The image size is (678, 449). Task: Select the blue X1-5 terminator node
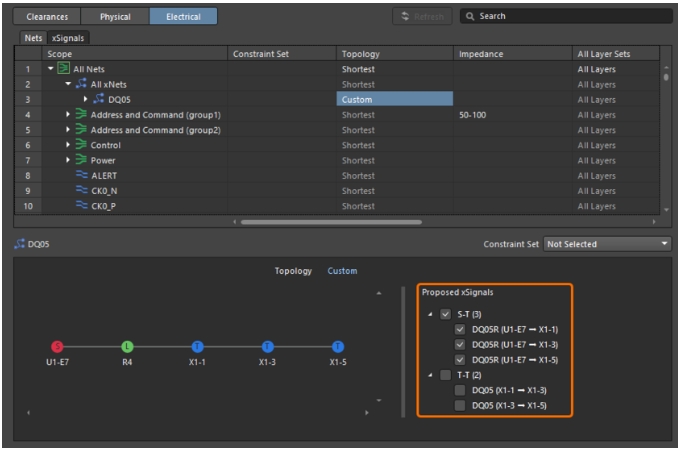(x=337, y=346)
